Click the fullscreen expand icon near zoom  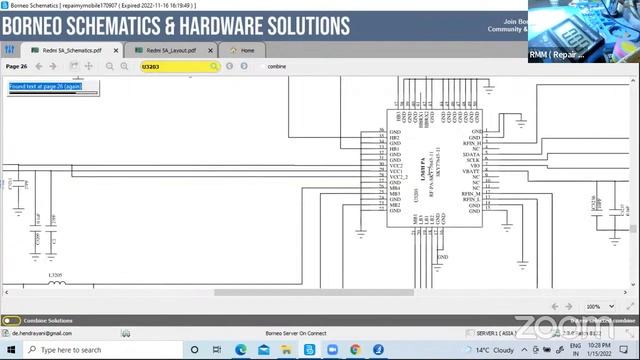(x=630, y=306)
